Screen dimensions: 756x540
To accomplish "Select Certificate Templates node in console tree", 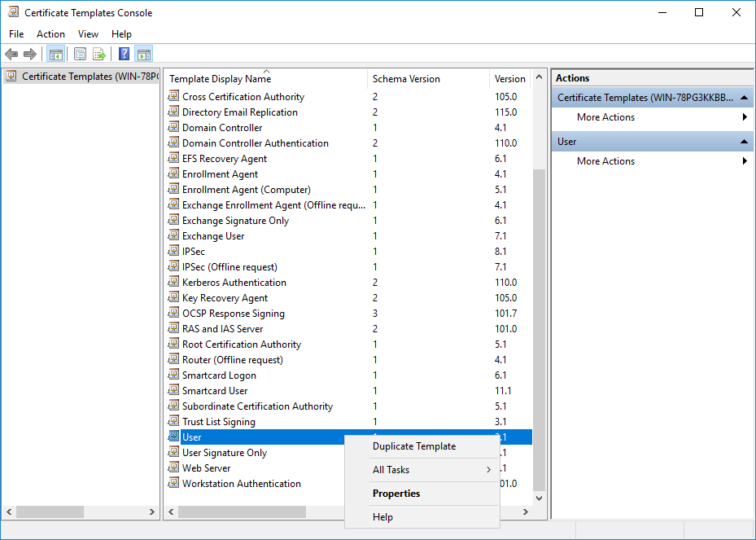I will tap(82, 77).
